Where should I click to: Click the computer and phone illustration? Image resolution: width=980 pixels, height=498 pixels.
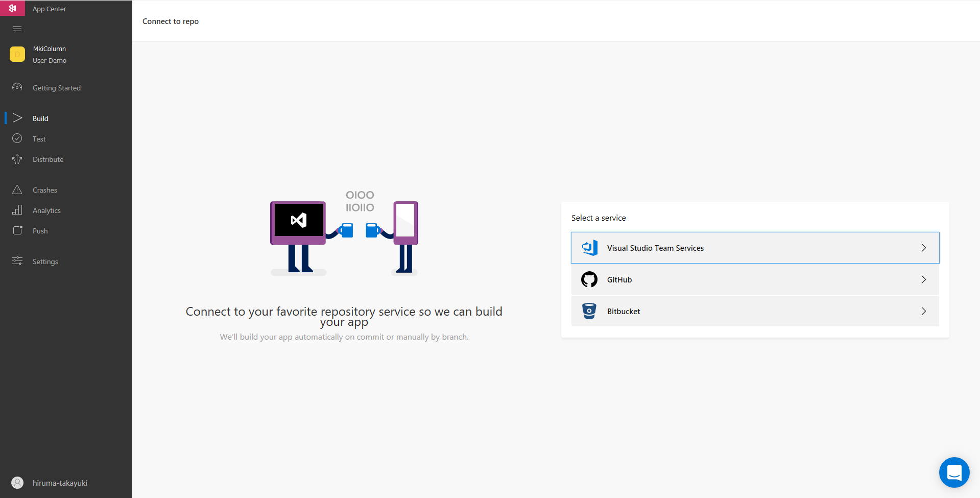(x=344, y=233)
